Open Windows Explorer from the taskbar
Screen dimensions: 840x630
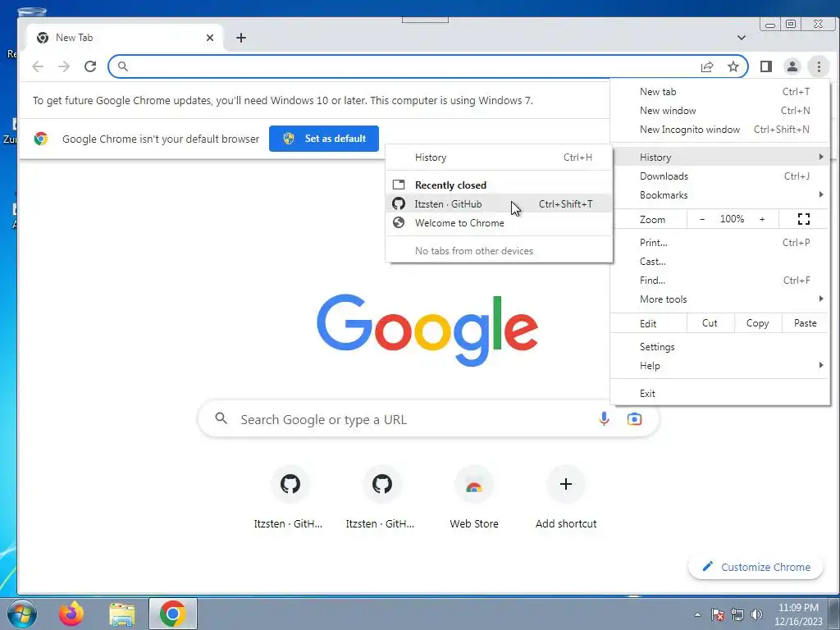pos(122,614)
